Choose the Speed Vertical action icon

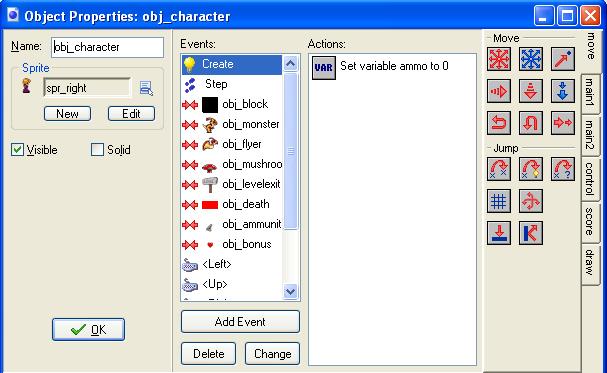click(x=531, y=91)
